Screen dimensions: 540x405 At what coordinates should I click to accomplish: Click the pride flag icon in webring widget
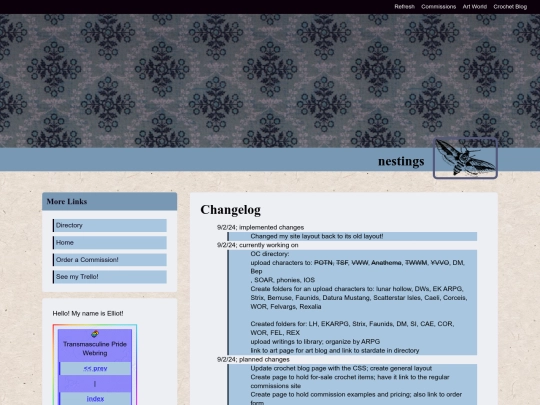pos(95,334)
